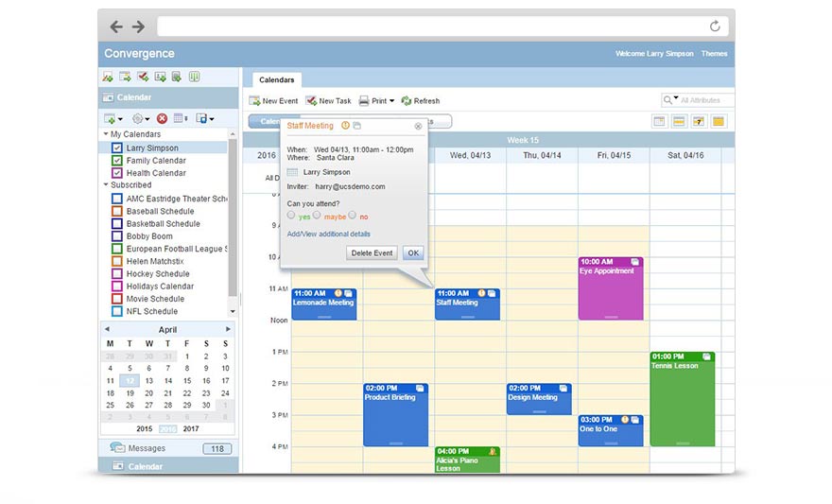Click the Lemonade Meeting event
This screenshot has height=504, width=832.
click(324, 304)
